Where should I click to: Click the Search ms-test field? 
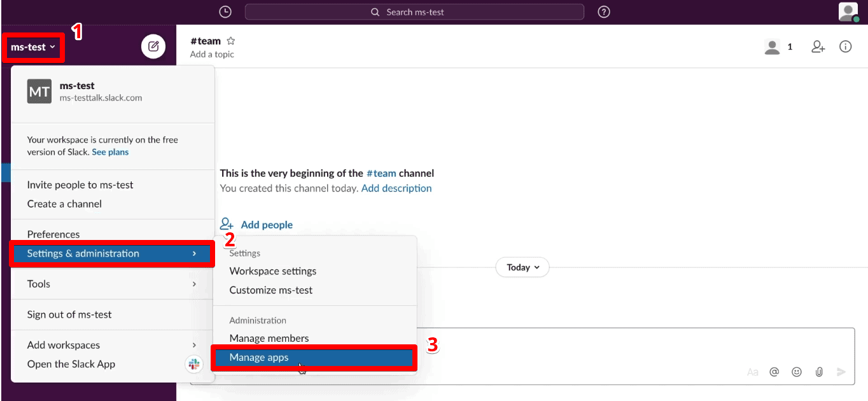pyautogui.click(x=414, y=11)
